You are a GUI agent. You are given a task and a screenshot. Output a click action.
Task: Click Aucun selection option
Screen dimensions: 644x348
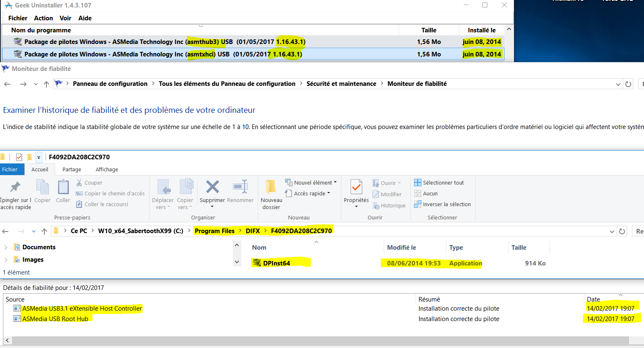(426, 193)
